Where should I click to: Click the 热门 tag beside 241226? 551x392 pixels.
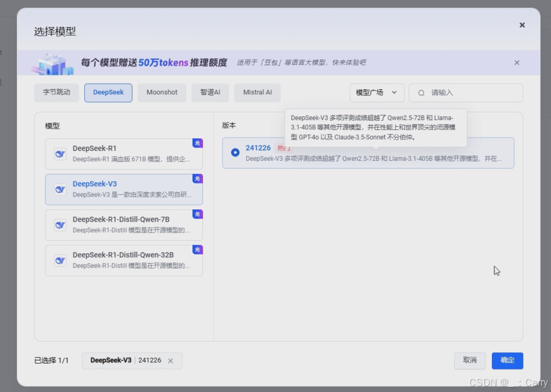(x=283, y=148)
